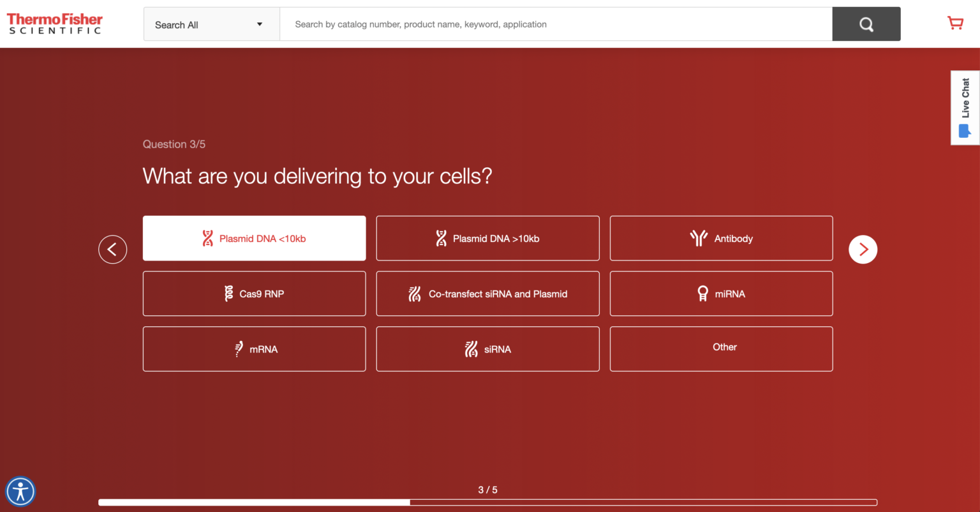Image resolution: width=980 pixels, height=512 pixels.
Task: Select the miRNA option
Action: 721,294
